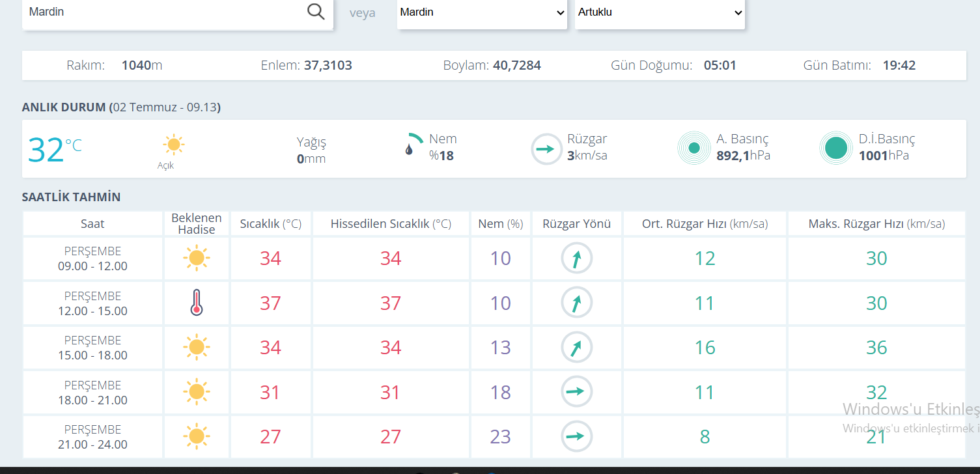The image size is (980, 474).
Task: Click the Maks. Rüzgar Hızı column header
Action: point(876,223)
